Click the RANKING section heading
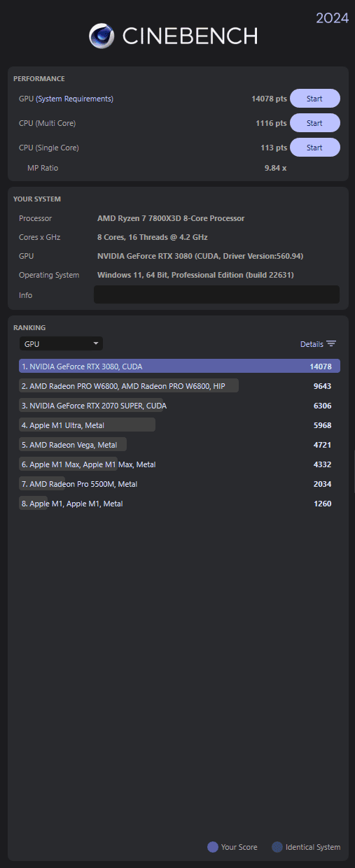 pyautogui.click(x=29, y=327)
